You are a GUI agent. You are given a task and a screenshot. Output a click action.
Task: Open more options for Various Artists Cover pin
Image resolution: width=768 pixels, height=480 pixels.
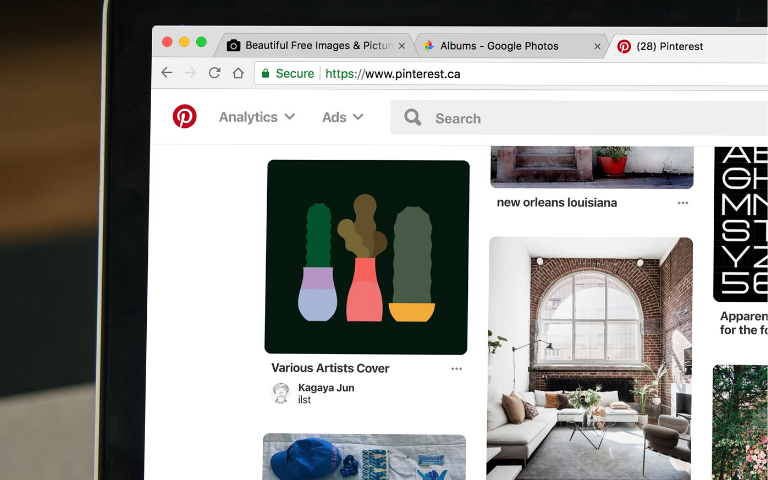(456, 369)
